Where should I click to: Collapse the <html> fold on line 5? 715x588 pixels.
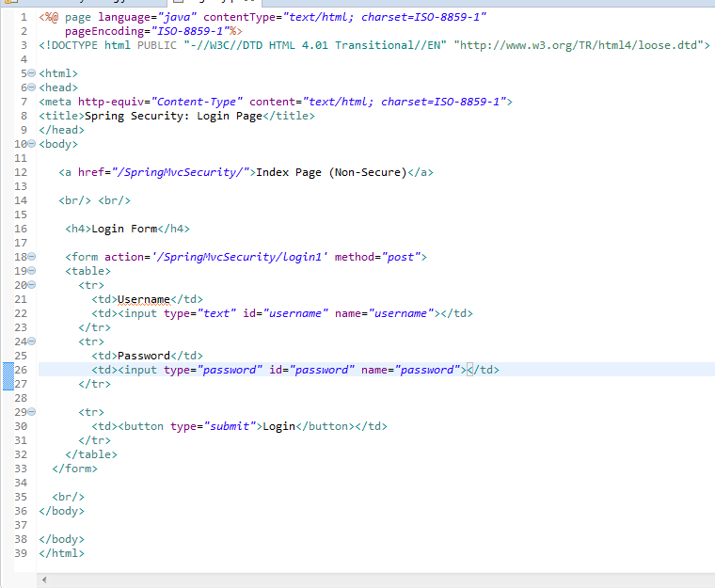pyautogui.click(x=31, y=73)
